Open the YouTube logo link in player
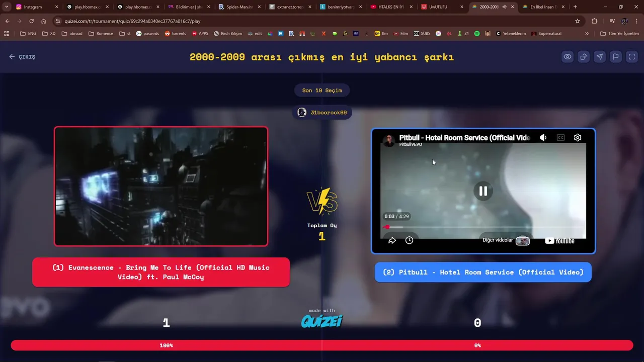This screenshot has width=644, height=362. (559, 241)
